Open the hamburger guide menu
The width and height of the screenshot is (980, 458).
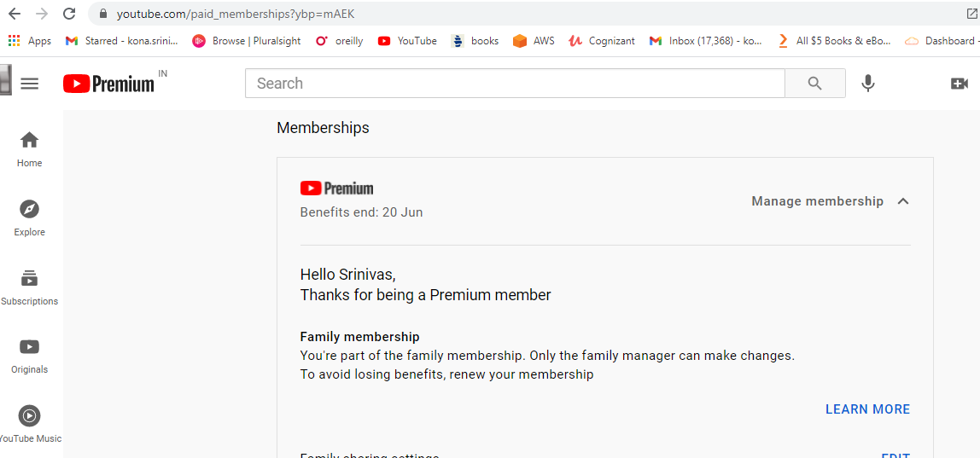[30, 84]
